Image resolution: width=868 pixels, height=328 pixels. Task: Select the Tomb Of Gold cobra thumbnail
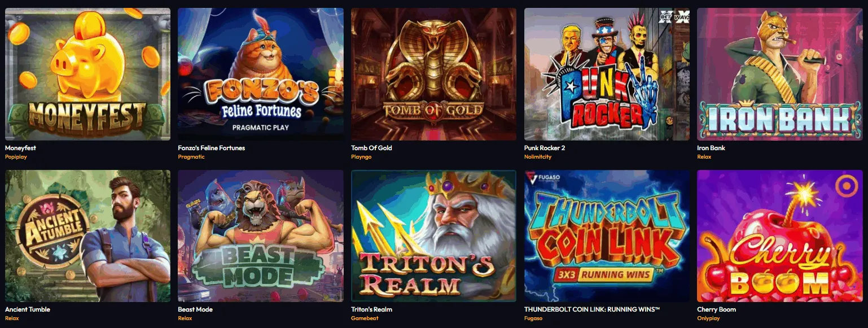click(433, 74)
